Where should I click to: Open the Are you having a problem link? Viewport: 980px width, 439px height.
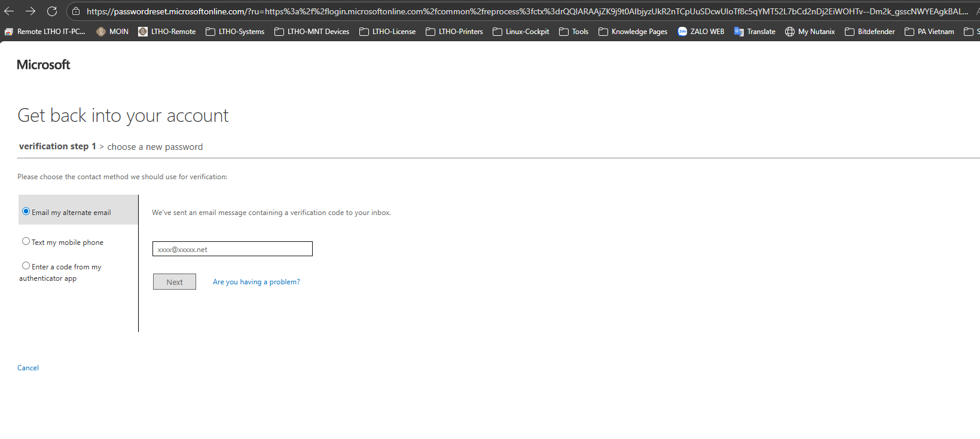pos(257,282)
